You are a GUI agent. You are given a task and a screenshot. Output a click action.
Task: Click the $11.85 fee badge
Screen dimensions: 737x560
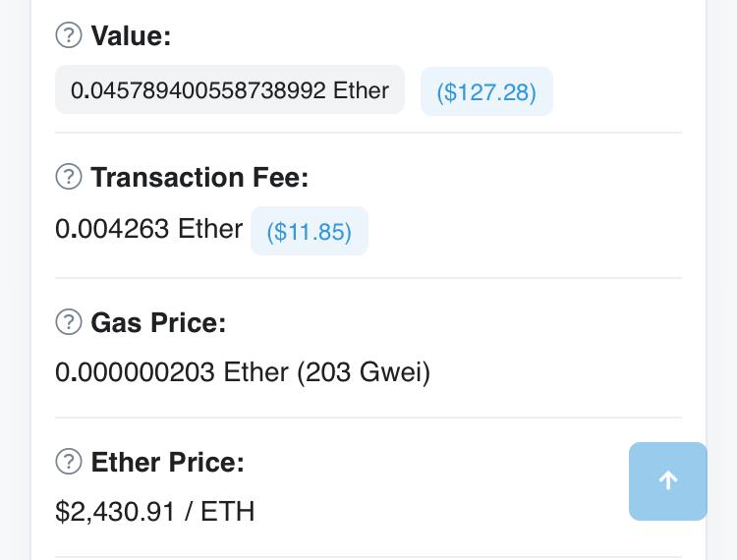pos(309,231)
